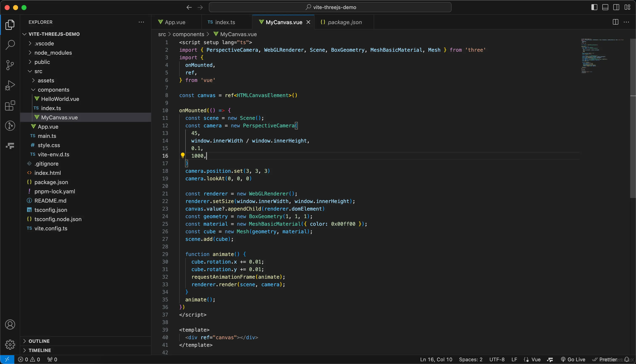
Task: Toggle the bottom panel visibility
Action: click(x=605, y=7)
